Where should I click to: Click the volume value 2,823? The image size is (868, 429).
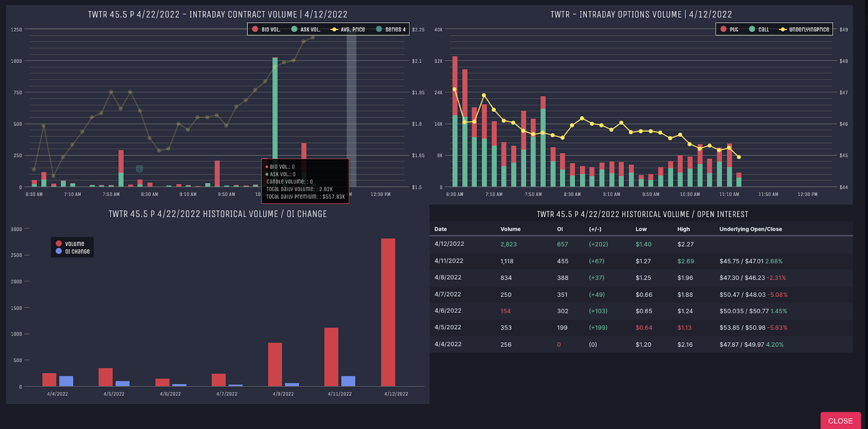(x=508, y=244)
